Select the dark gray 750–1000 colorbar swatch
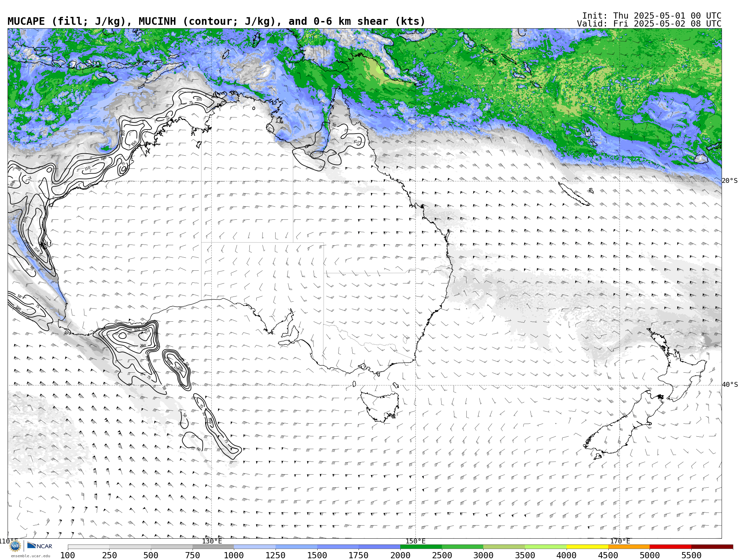Image resolution: width=744 pixels, height=560 pixels. pos(213,547)
